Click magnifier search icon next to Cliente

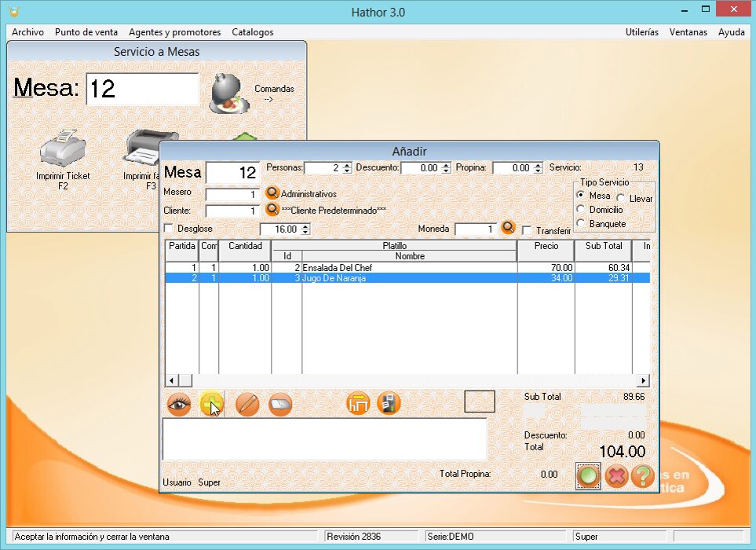coord(272,209)
